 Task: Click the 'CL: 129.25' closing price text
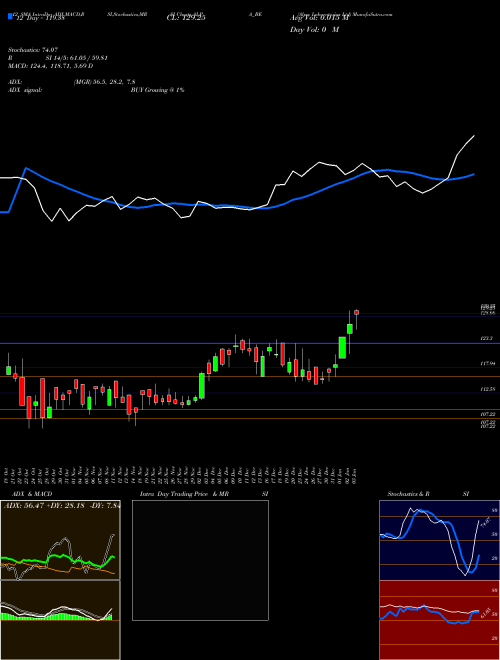(186, 18)
